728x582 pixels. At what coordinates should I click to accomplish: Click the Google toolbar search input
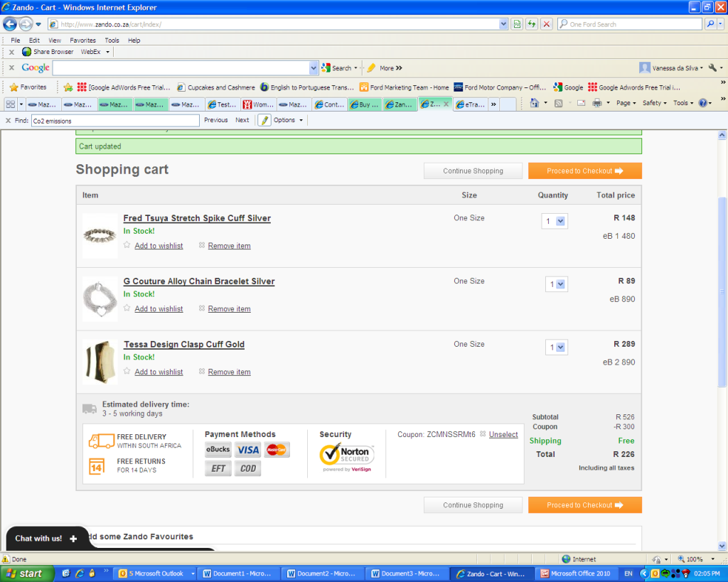click(x=181, y=68)
